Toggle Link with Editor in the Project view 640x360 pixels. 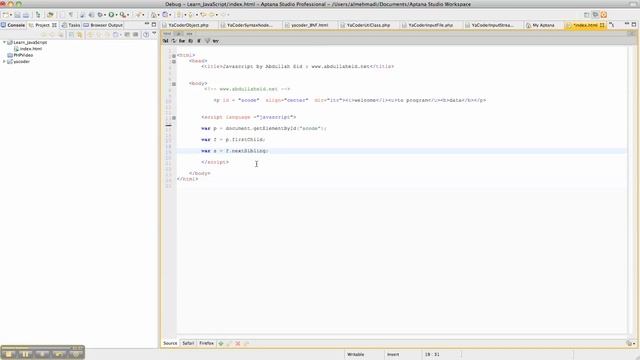80,35
